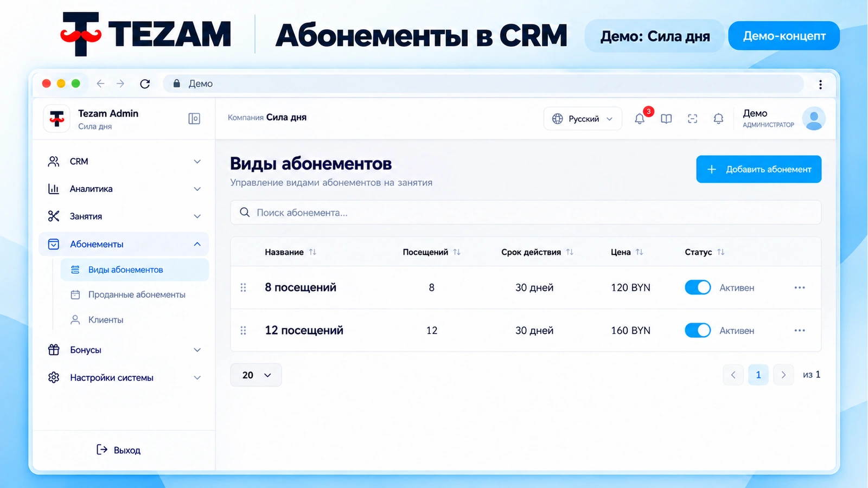Select Виды абонементов submenu item
Viewport: 868px width, 488px height.
pyautogui.click(x=135, y=269)
